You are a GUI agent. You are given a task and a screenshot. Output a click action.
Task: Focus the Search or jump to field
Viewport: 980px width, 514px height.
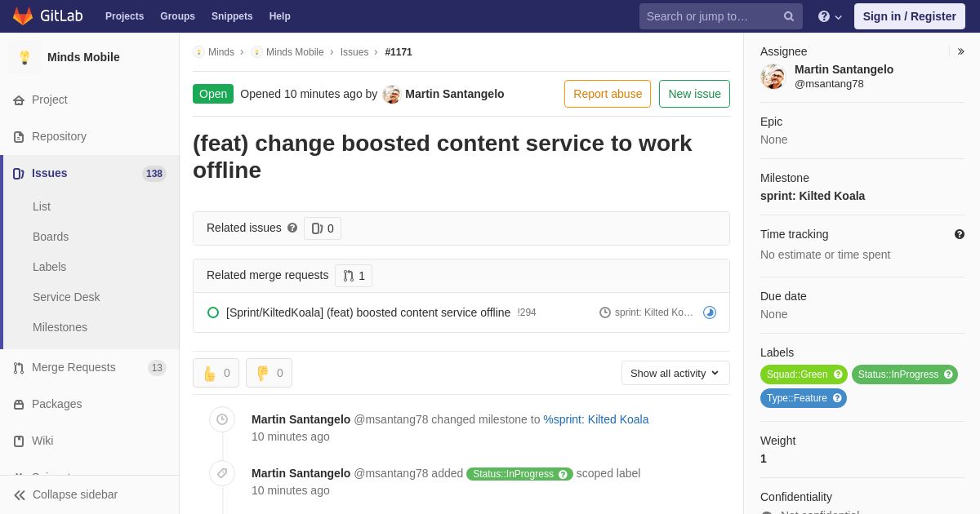coord(721,16)
